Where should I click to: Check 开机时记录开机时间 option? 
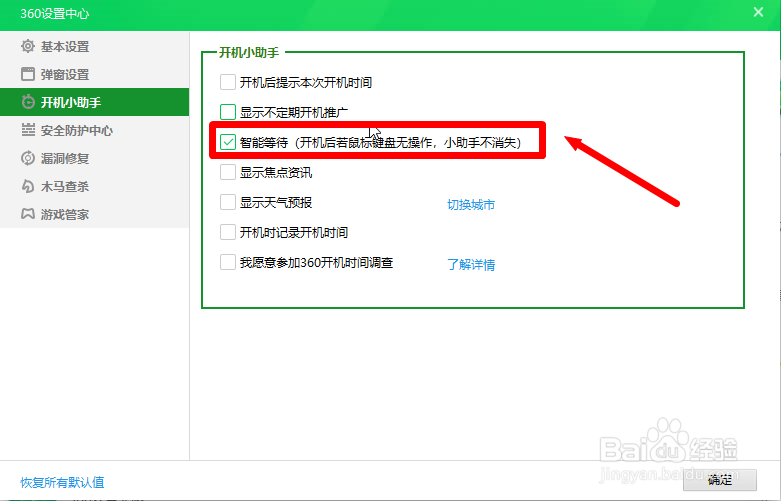[x=228, y=232]
